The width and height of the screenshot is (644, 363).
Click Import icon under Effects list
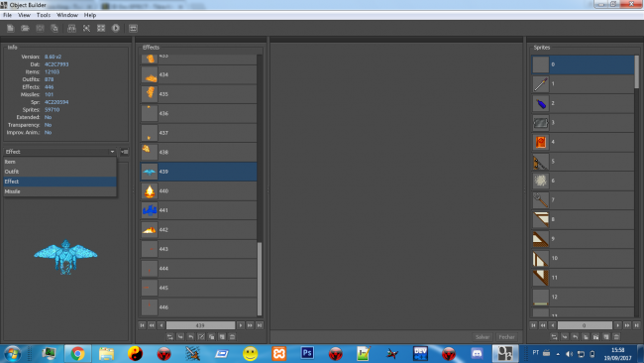[x=180, y=336]
